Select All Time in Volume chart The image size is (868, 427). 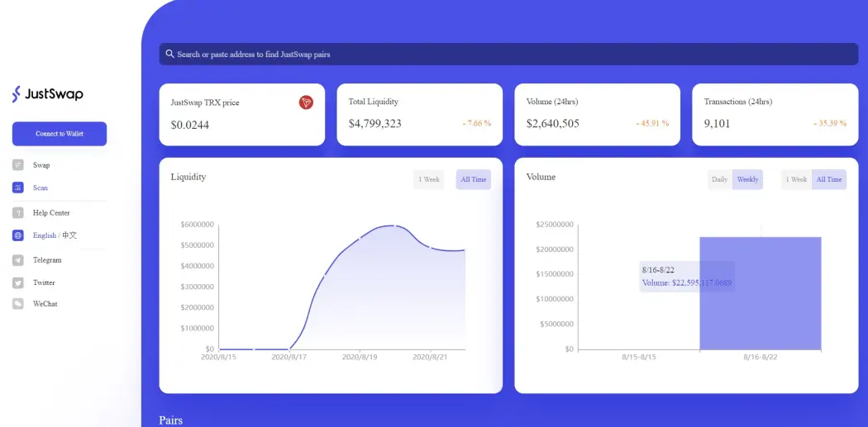[829, 179]
